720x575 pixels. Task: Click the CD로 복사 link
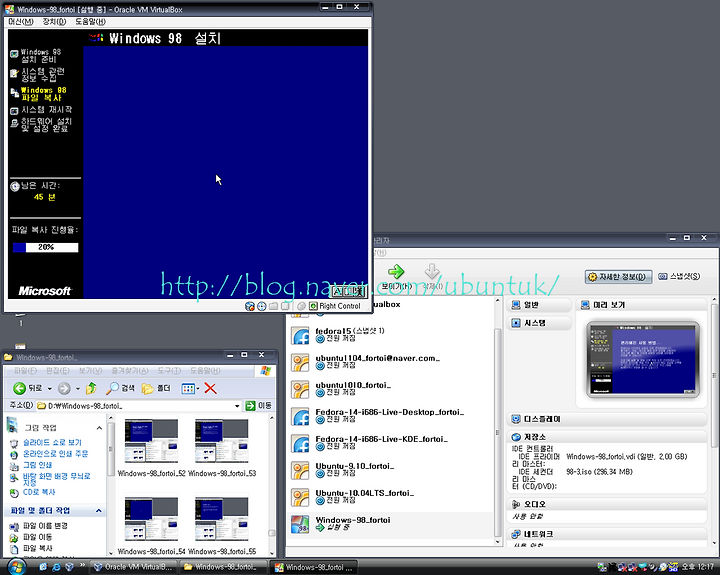pyautogui.click(x=39, y=492)
